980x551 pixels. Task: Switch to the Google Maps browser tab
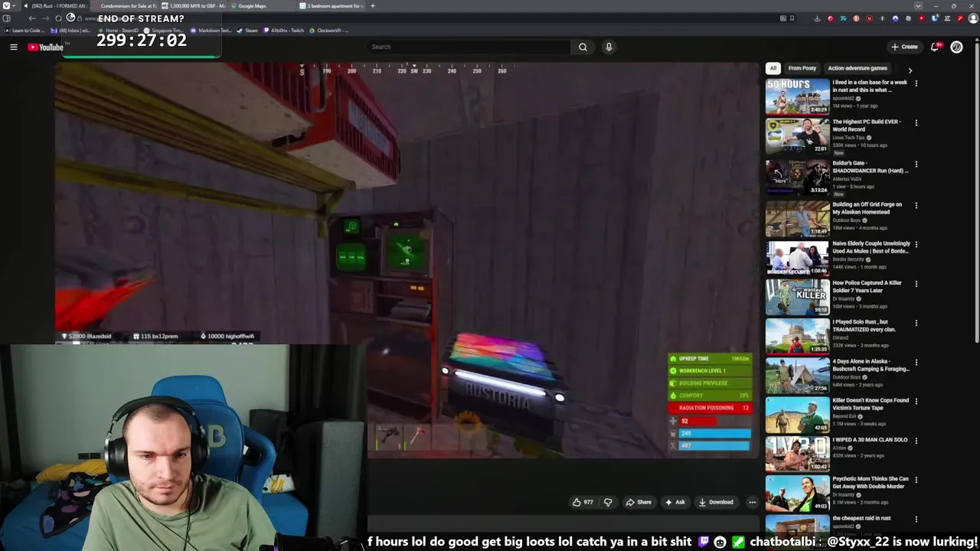pyautogui.click(x=262, y=6)
